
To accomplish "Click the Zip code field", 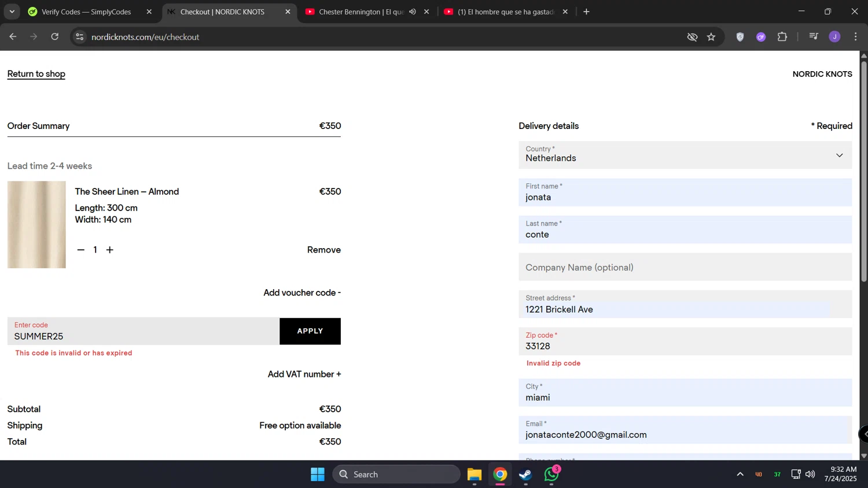I will tap(685, 341).
